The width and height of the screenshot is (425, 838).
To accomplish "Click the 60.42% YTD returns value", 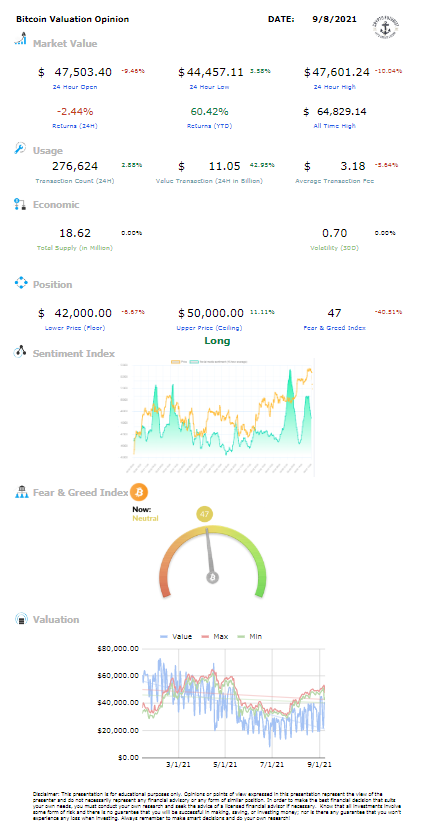I will (x=210, y=112).
